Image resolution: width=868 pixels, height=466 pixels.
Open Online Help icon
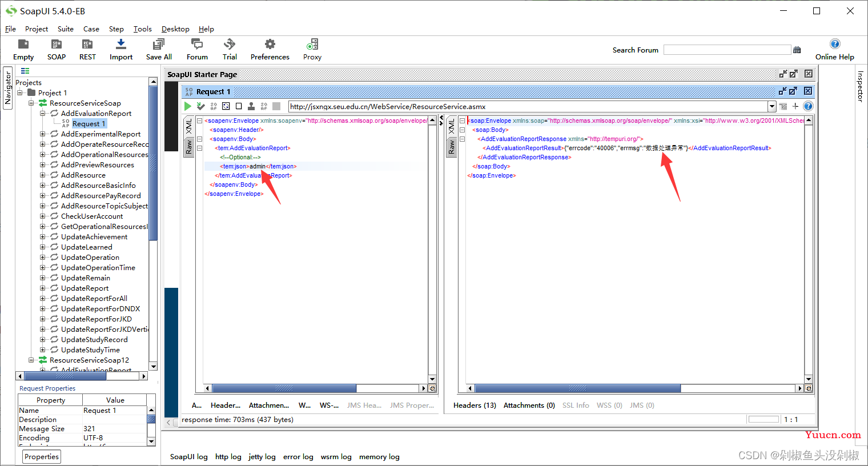point(835,44)
